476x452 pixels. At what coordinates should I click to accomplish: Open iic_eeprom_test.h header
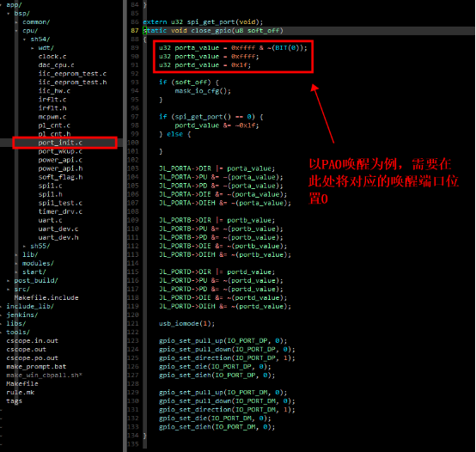coord(72,82)
